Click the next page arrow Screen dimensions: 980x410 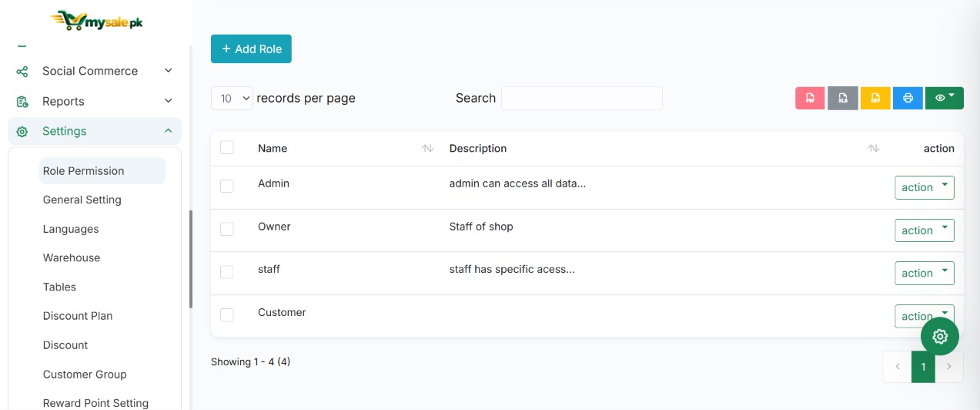(x=949, y=367)
